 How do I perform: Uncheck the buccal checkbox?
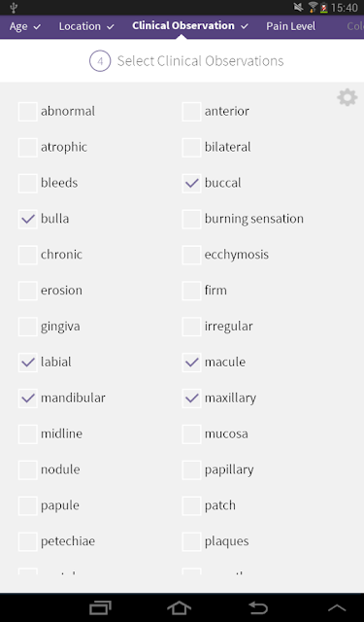191,184
